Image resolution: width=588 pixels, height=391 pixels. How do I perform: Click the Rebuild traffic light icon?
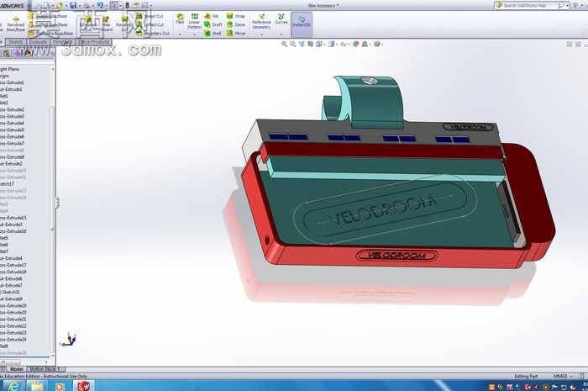(127, 5)
